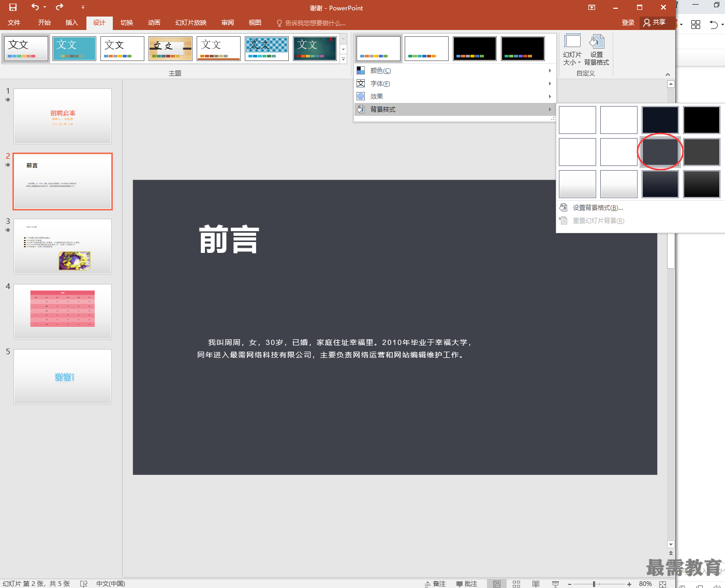Click the 设置背景格式 ribbon icon

coord(597,50)
